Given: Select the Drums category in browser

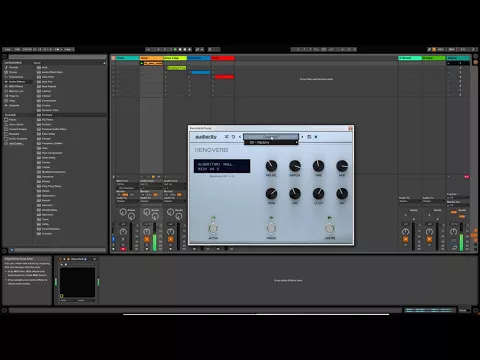Looking at the screenshot, I should coord(13,72).
